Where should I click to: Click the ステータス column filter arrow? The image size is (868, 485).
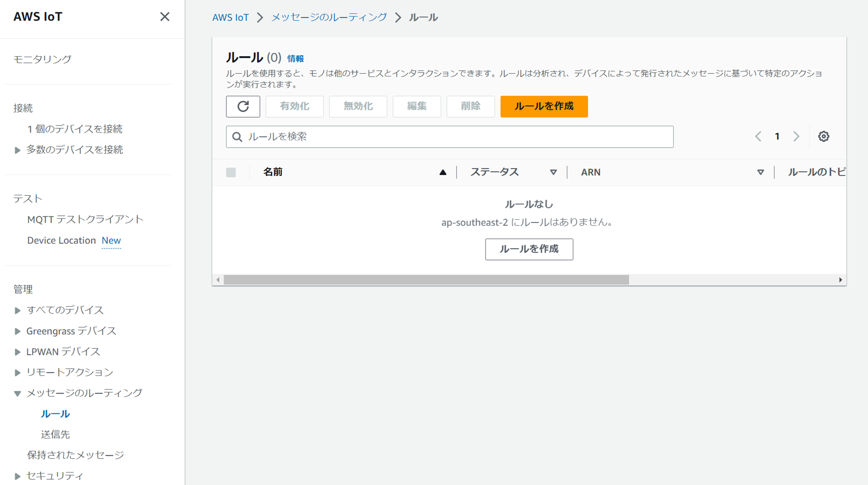(x=553, y=172)
